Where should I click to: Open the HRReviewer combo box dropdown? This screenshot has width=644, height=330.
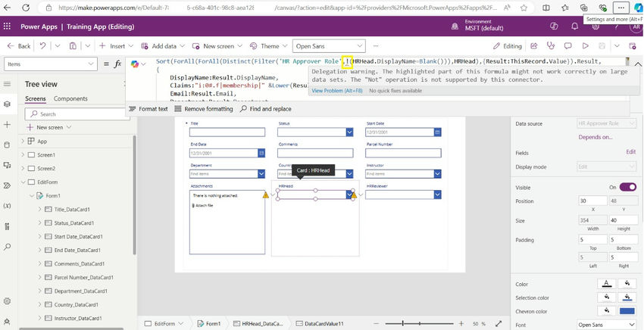[437, 195]
